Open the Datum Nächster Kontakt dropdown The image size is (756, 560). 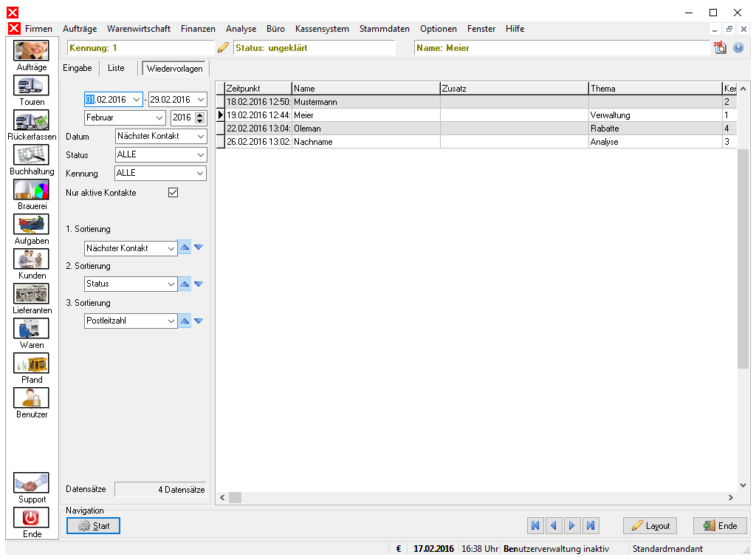coord(201,137)
